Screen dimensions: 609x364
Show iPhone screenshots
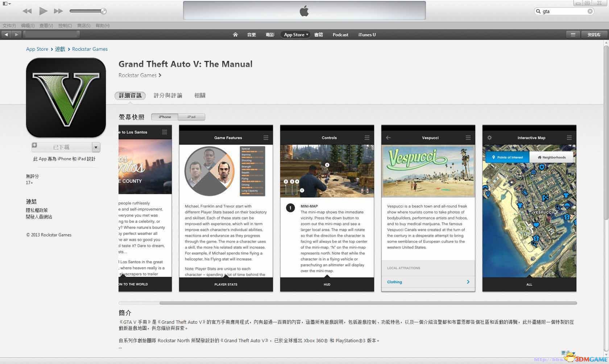pos(165,117)
